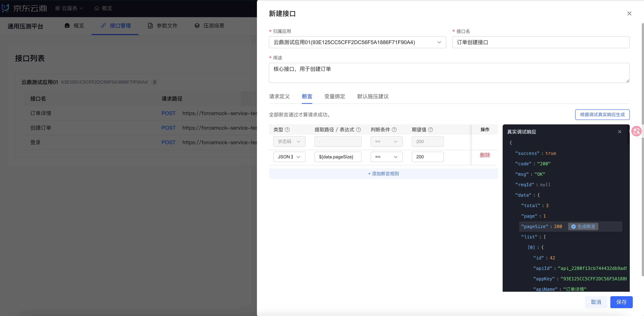Open the 归属应用 dropdown
The width and height of the screenshot is (644, 316).
(x=357, y=42)
